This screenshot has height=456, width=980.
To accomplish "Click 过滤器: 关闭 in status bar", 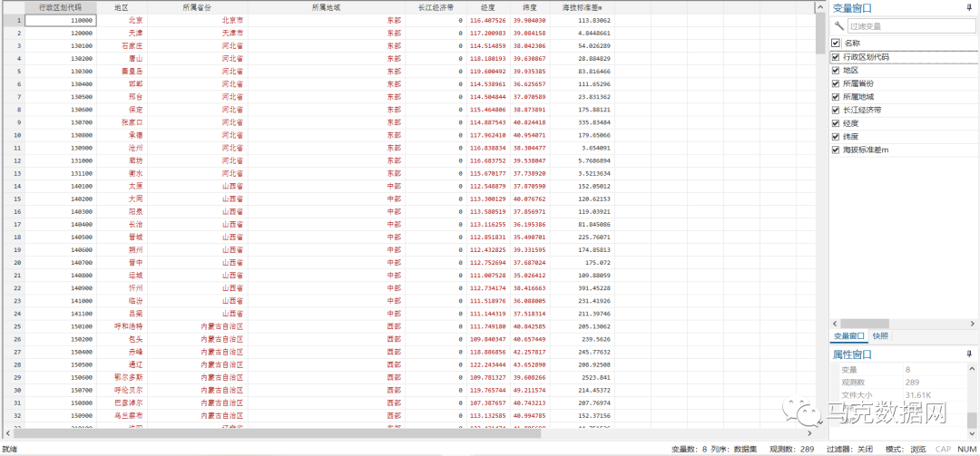I will [849, 449].
